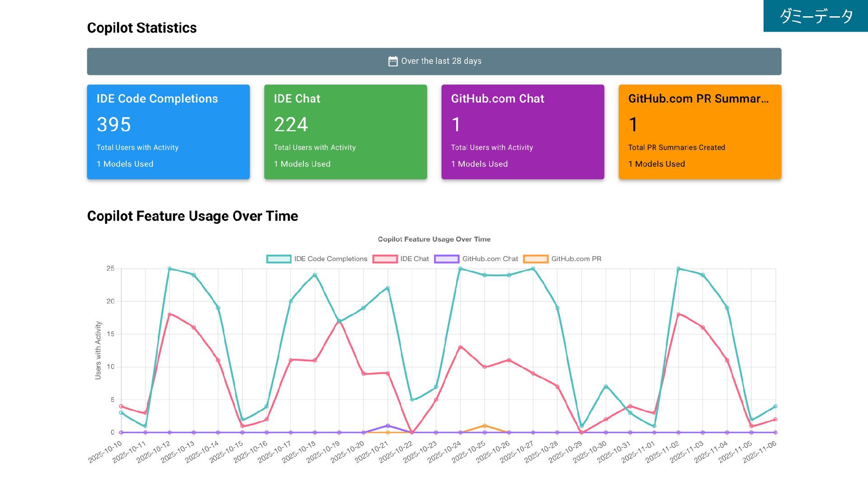868x488 pixels.
Task: Click the green IDE Chat card
Action: [345, 132]
